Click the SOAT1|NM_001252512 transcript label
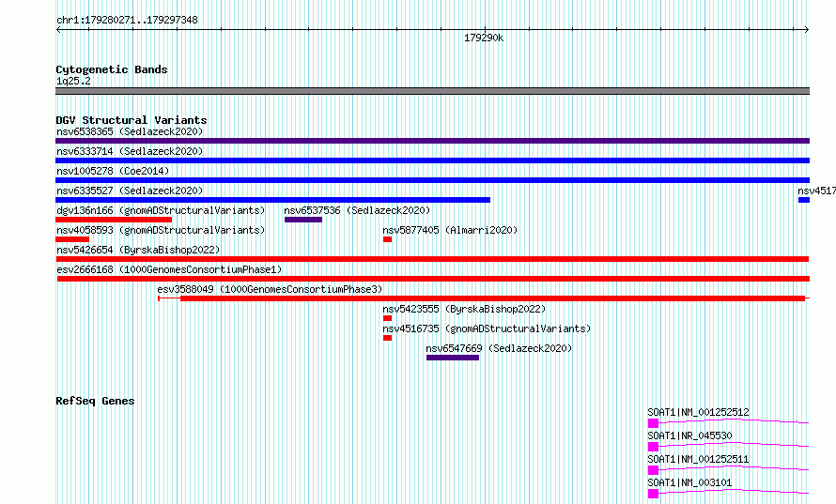Screen dimensions: 836x504 (698, 412)
